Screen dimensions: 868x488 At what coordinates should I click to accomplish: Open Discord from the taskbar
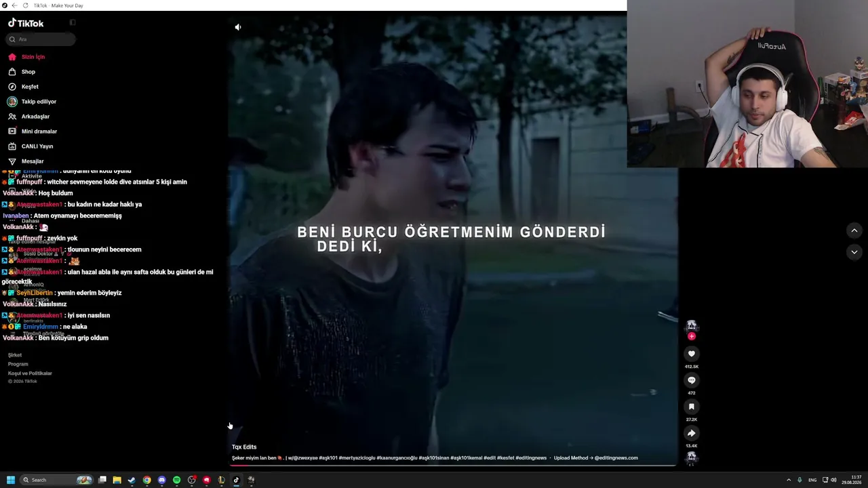(x=161, y=480)
